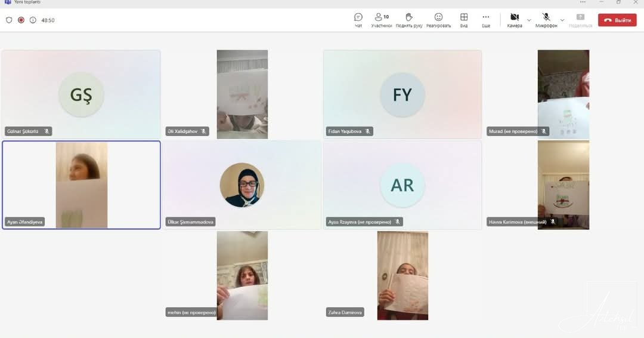The image size is (644, 338).
Task: Select Ayan Əfəndiyeva's video tile
Action: (x=81, y=185)
